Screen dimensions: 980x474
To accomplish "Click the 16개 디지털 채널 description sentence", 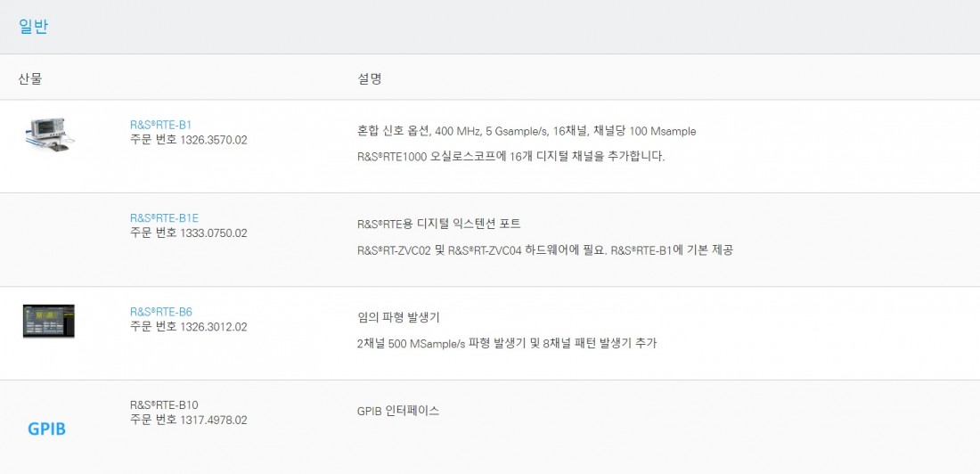I will click(510, 156).
